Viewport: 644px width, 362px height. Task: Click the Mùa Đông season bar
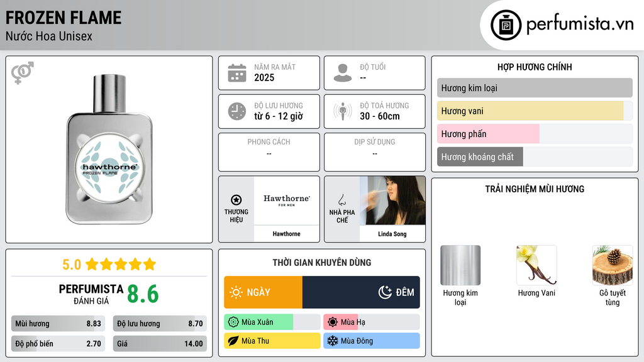372,341
